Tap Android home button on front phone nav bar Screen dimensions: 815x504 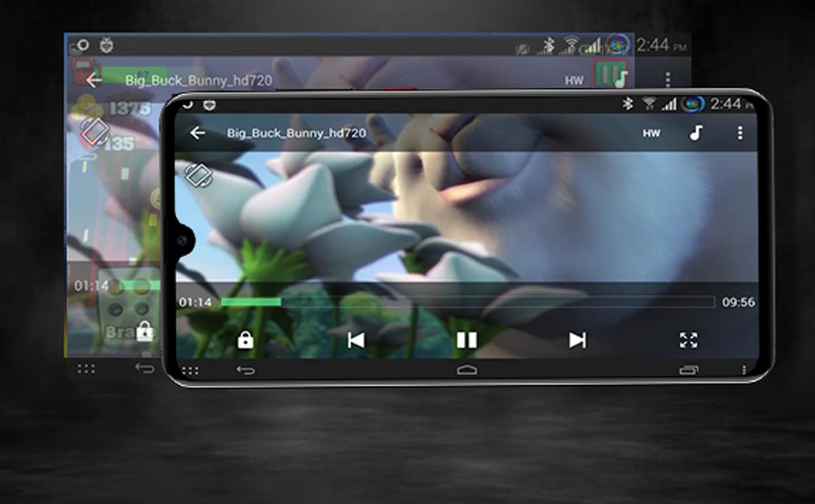tap(467, 370)
